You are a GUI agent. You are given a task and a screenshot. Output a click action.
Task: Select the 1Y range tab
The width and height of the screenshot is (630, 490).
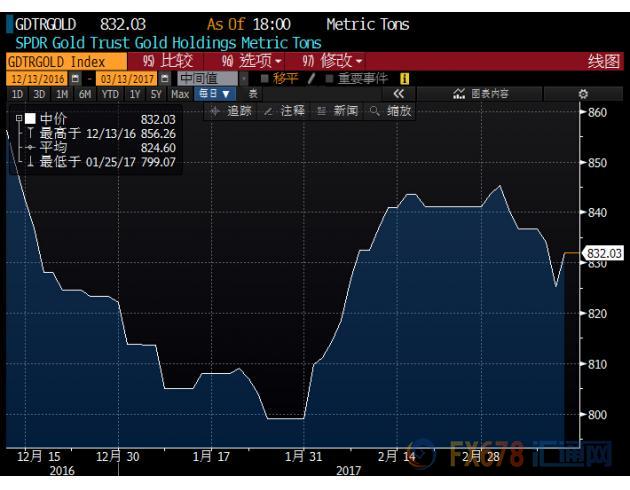click(135, 94)
